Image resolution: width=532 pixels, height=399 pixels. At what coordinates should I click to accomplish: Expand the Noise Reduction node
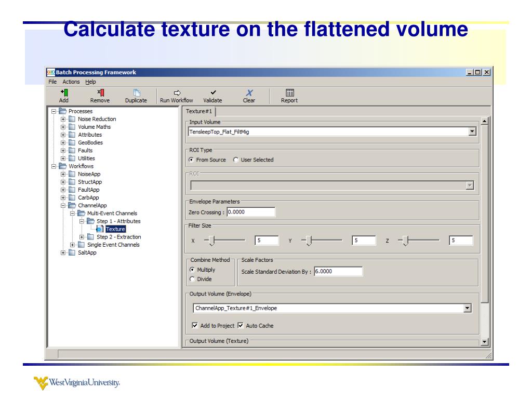[63, 119]
